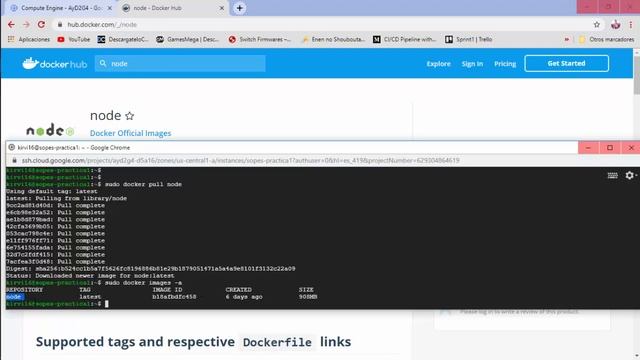Viewport: 640px width, 360px height.
Task: Open CI/CD Pipeline bookmark
Action: click(x=404, y=39)
